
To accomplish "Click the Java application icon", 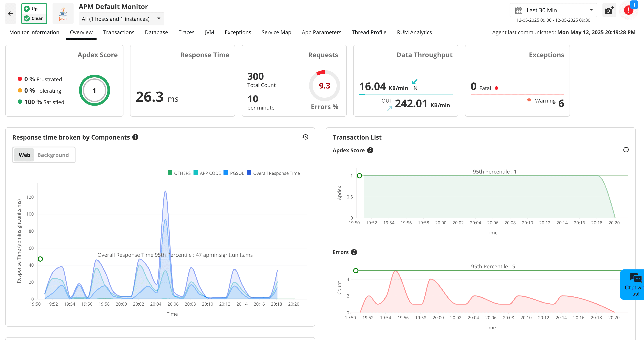I will point(63,14).
